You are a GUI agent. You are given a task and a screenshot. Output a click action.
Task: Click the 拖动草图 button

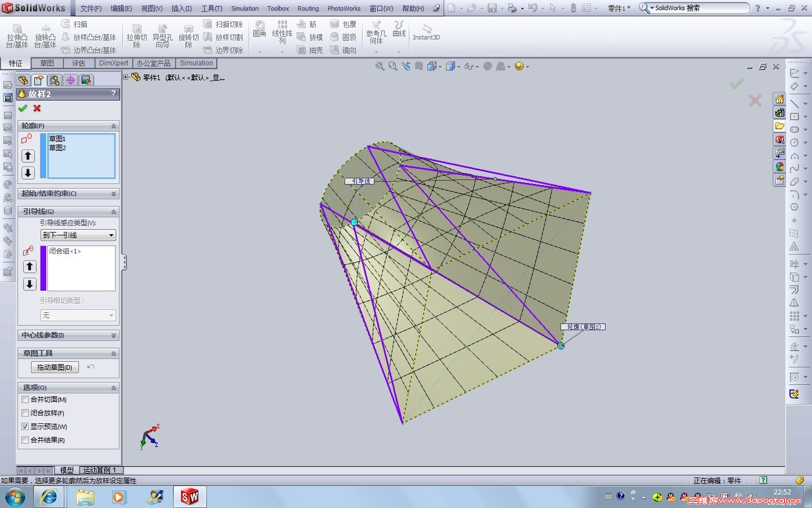[55, 367]
